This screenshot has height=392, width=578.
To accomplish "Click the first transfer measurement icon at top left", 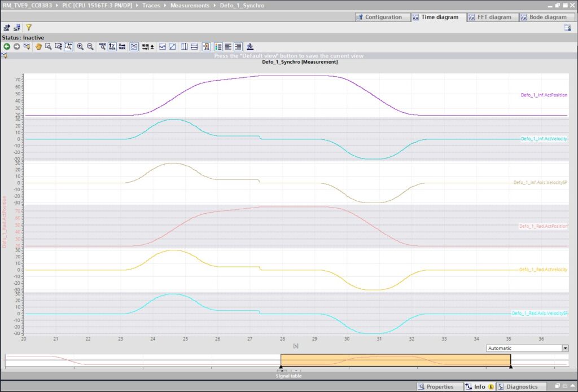I will coord(7,28).
